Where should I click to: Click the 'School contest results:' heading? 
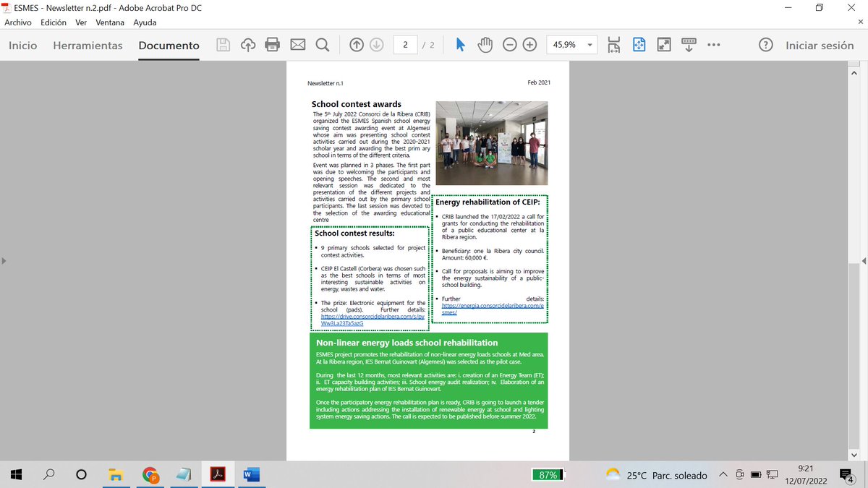pyautogui.click(x=354, y=234)
